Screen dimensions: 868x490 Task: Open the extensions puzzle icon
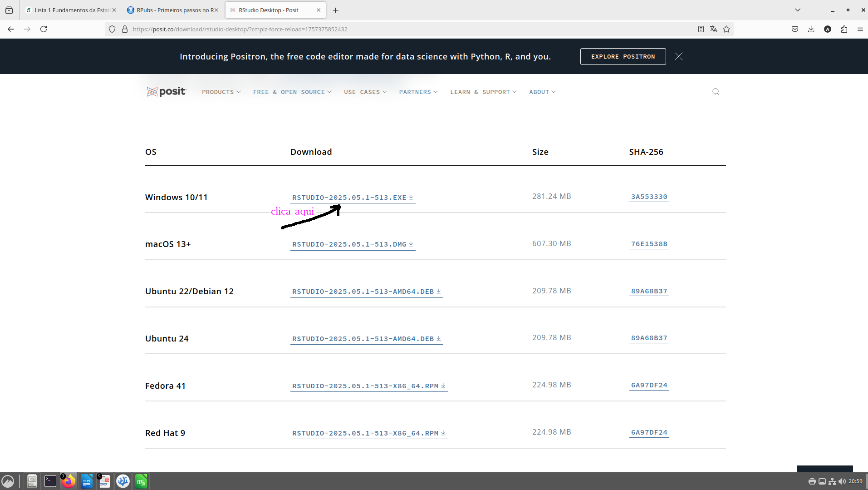(844, 29)
